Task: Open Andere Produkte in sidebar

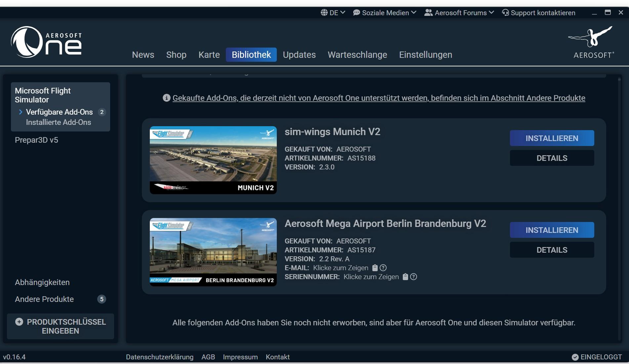Action: point(44,299)
